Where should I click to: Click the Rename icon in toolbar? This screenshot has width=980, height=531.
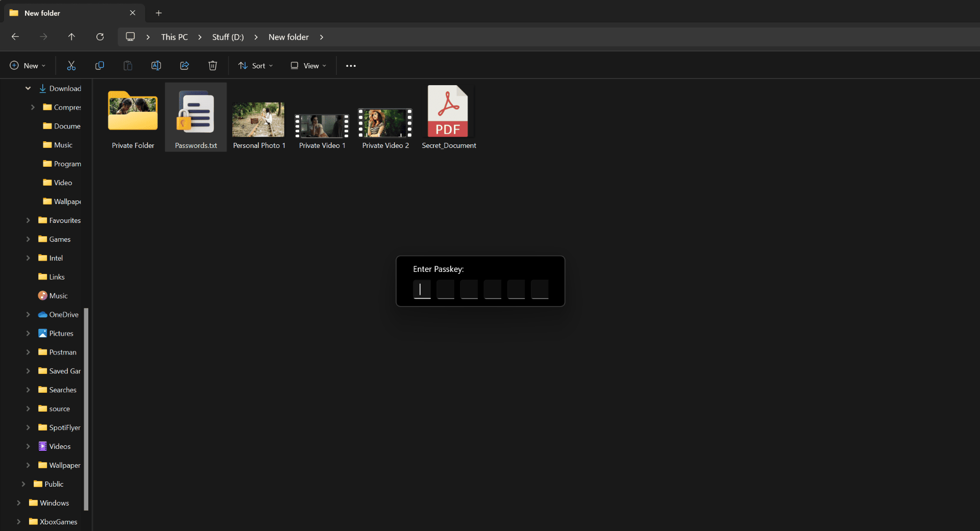click(x=156, y=65)
